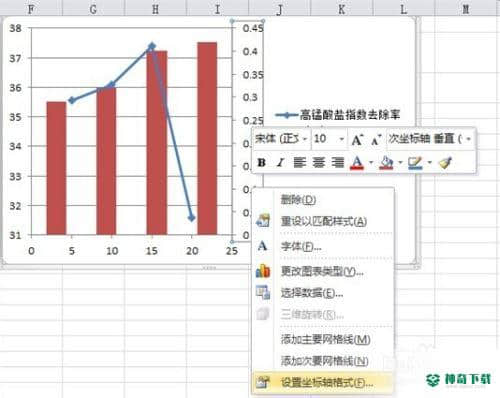Click the Format Painter brush icon
This screenshot has height=398, width=500.
coord(446,163)
